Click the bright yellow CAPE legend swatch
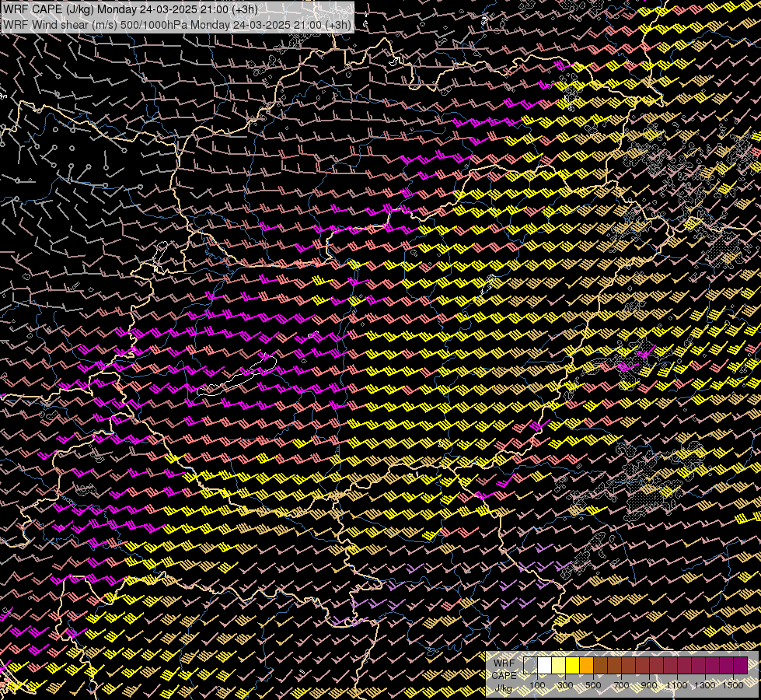 (573, 666)
